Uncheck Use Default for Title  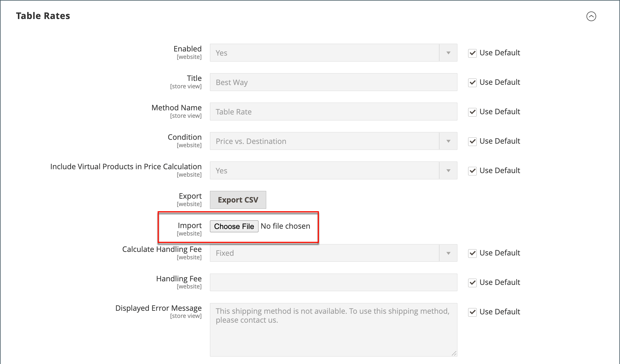(472, 83)
